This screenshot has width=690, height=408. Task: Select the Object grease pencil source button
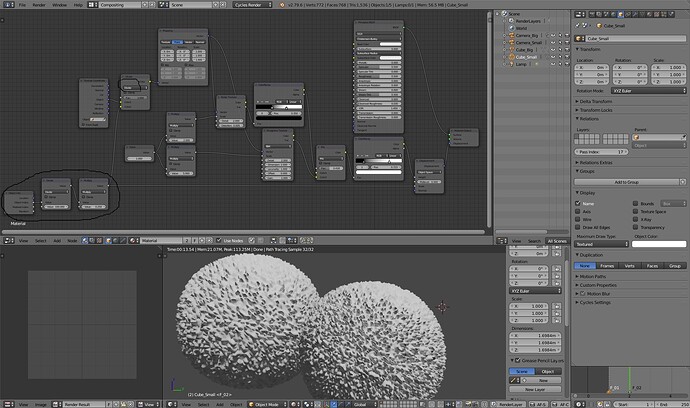[x=548, y=371]
